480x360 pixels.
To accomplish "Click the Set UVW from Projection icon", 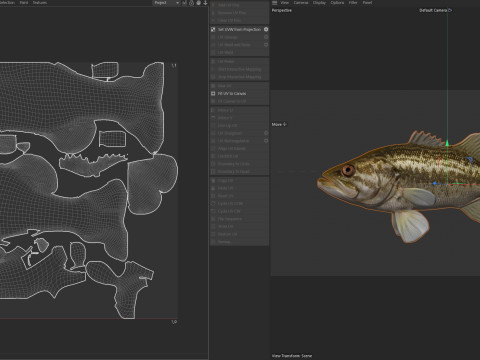I will [x=213, y=29].
